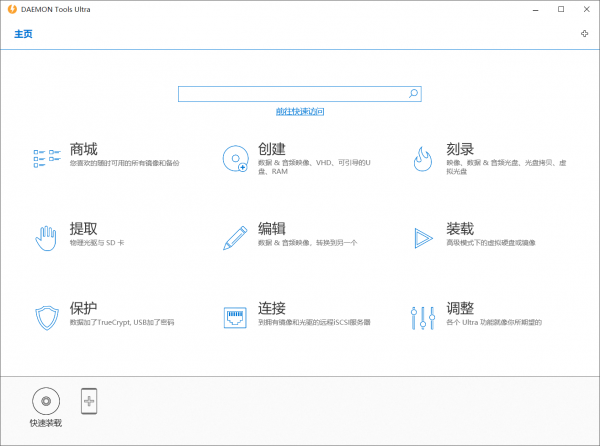Open the 刻录 heading

pyautogui.click(x=460, y=149)
